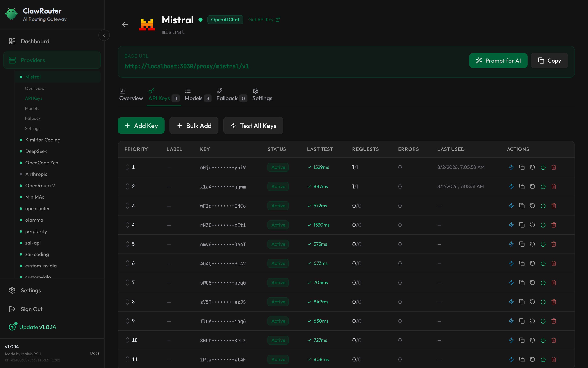Image resolution: width=588 pixels, height=368 pixels.
Task: Go back using the left arrow icon
Action: (x=125, y=25)
